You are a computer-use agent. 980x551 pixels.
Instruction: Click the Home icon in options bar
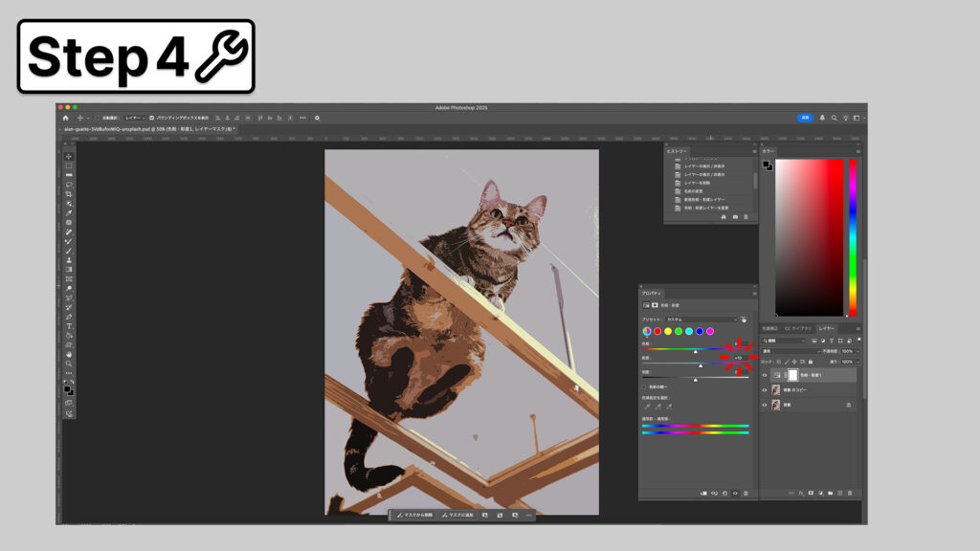[x=66, y=118]
